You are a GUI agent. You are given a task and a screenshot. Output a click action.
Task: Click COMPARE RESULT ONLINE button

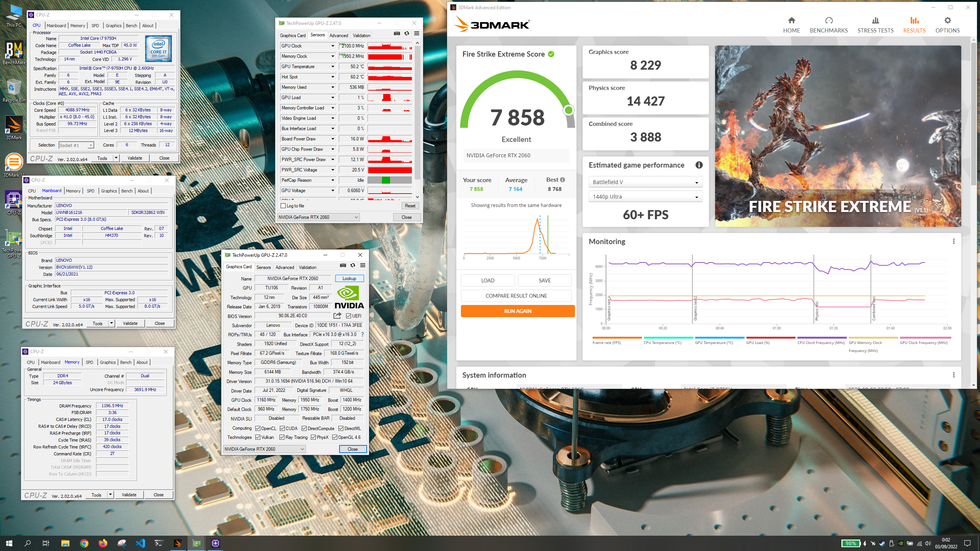tap(516, 296)
